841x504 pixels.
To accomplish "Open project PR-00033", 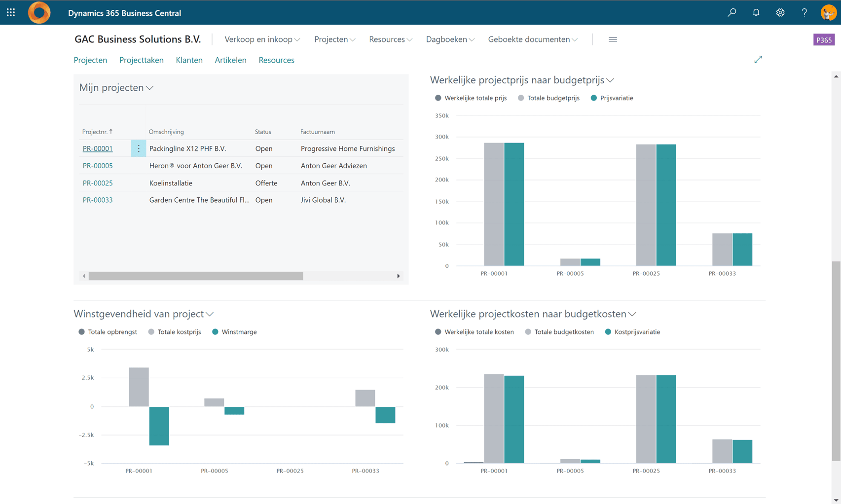I will pos(98,200).
